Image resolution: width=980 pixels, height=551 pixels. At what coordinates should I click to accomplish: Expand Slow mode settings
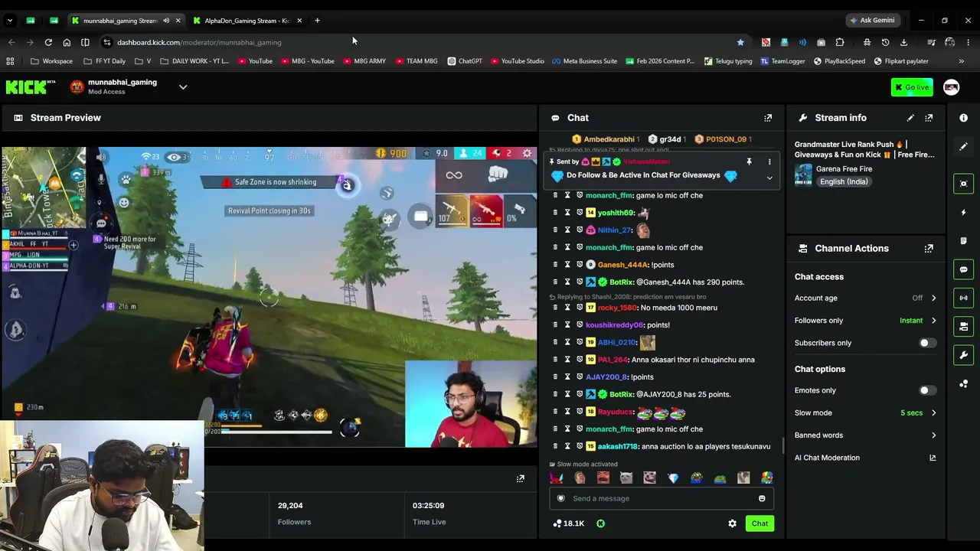point(933,413)
